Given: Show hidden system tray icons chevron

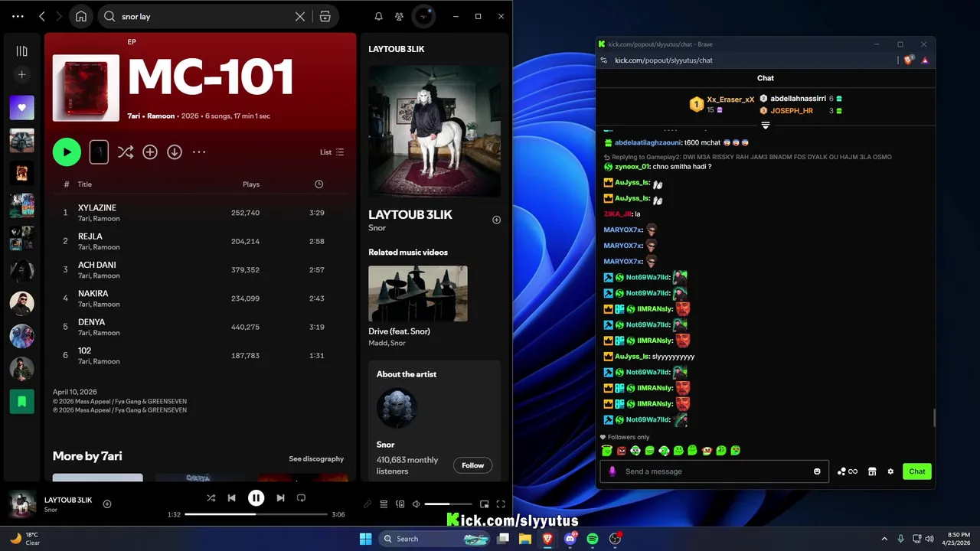Looking at the screenshot, I should pyautogui.click(x=884, y=539).
